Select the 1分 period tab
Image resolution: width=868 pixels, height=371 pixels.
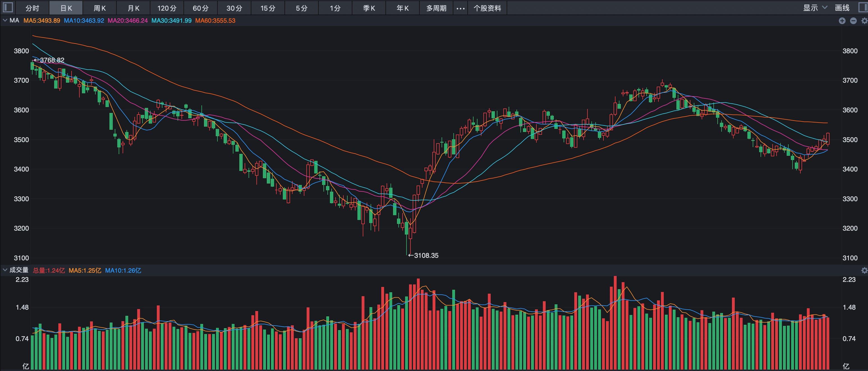(x=335, y=8)
